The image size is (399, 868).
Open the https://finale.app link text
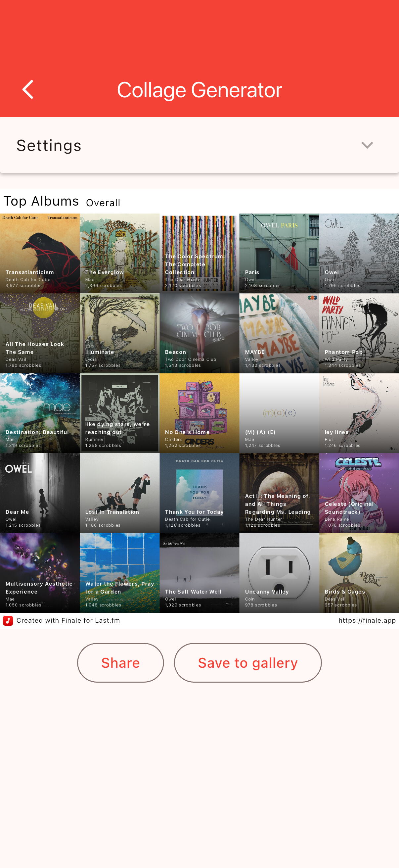[x=367, y=620]
